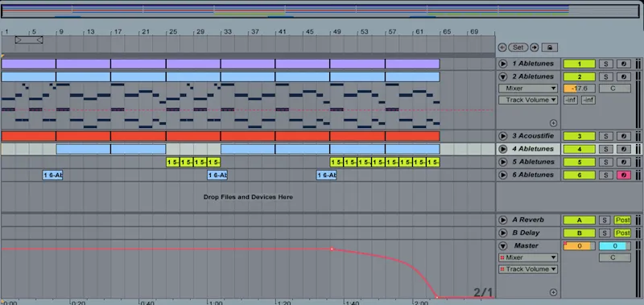Image resolution: width=644 pixels, height=305 pixels.
Task: Open track 2 Mixer device chooser
Action: tap(528, 89)
